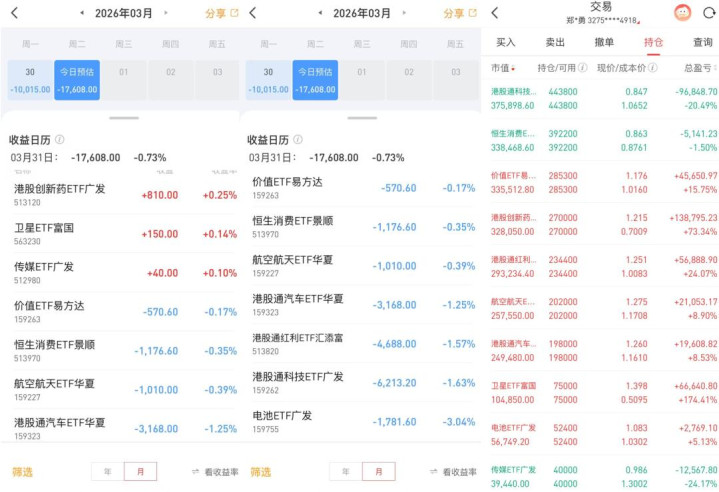Switch to the 买入 tab
Viewport: 719px width, 492px height.
tap(506, 42)
